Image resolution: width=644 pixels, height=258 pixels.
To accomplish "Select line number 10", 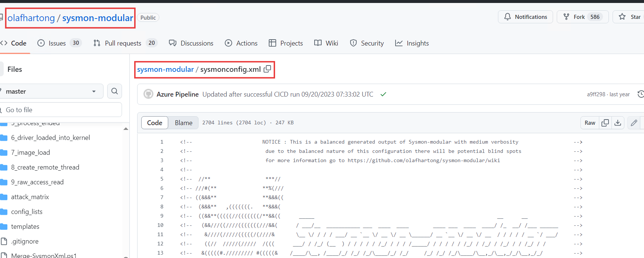I will click(160, 225).
